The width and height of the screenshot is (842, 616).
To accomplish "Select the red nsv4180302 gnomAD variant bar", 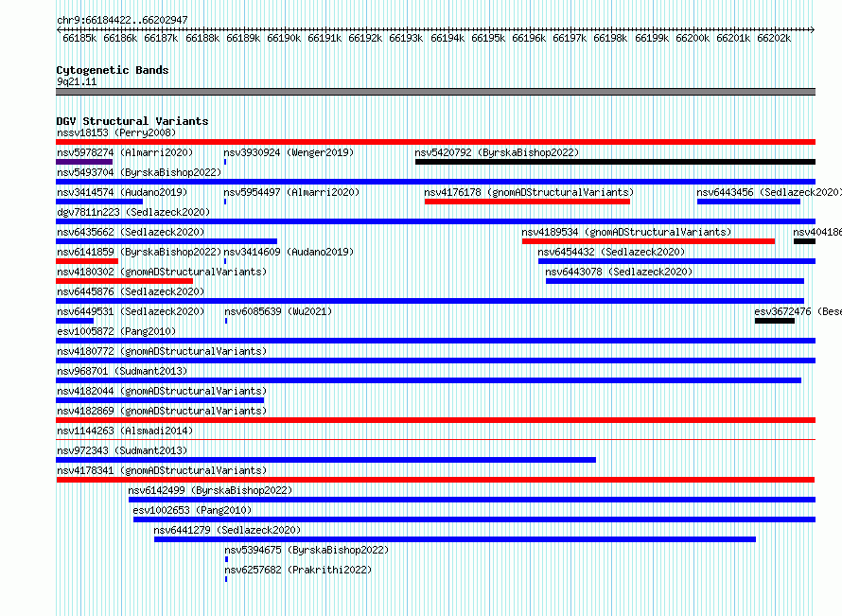I will click(x=125, y=281).
